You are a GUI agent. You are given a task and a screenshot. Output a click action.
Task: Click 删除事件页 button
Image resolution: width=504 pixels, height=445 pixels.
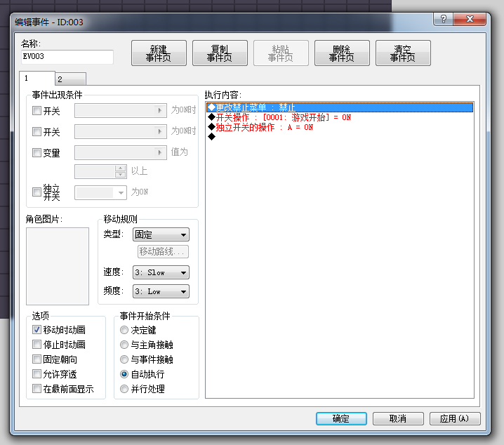click(x=342, y=53)
